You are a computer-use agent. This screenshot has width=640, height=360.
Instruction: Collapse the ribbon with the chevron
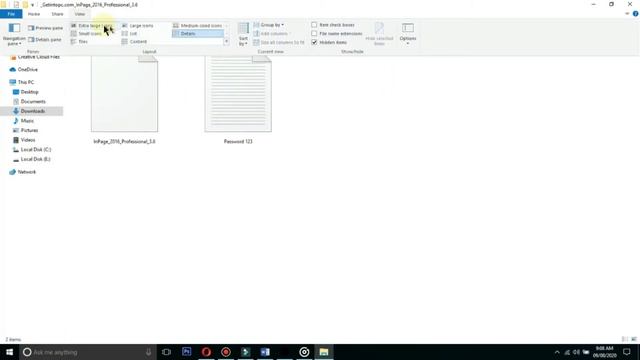click(x=627, y=14)
